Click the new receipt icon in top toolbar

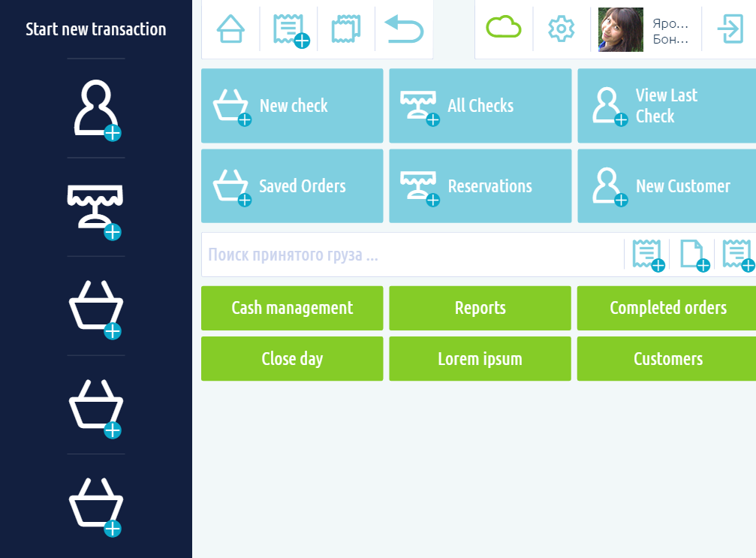(x=289, y=29)
